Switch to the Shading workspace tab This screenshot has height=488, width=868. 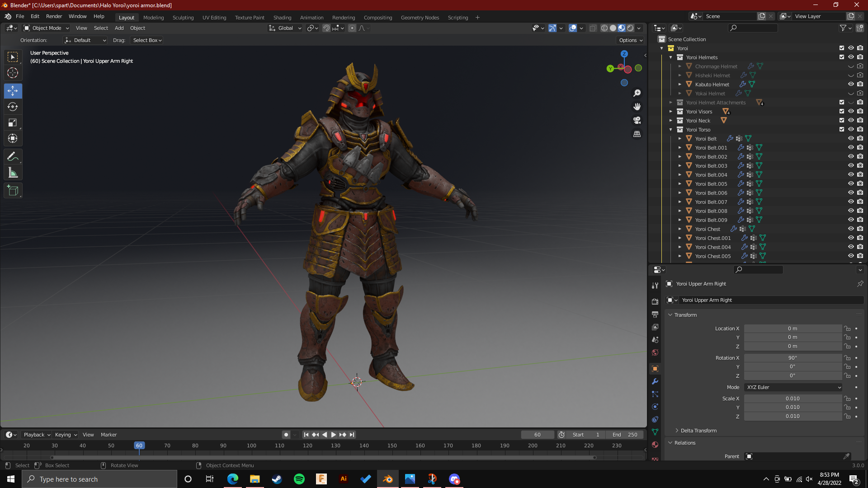[x=282, y=18]
